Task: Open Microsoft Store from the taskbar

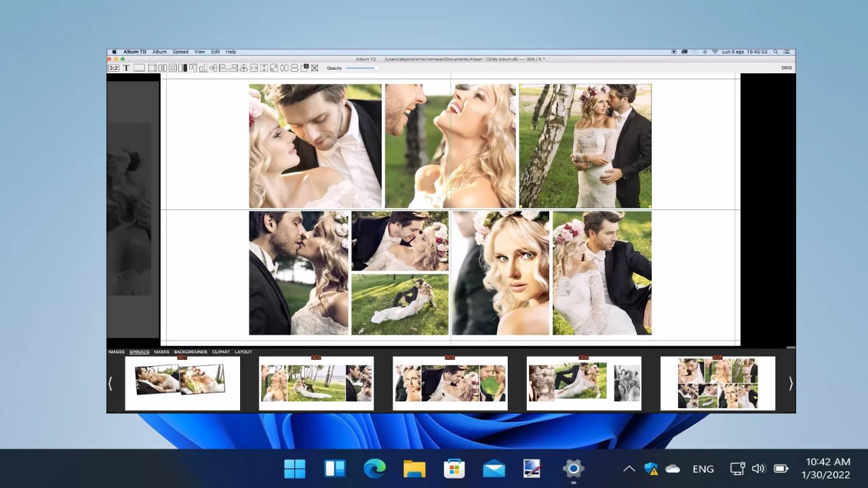Action: [x=454, y=468]
